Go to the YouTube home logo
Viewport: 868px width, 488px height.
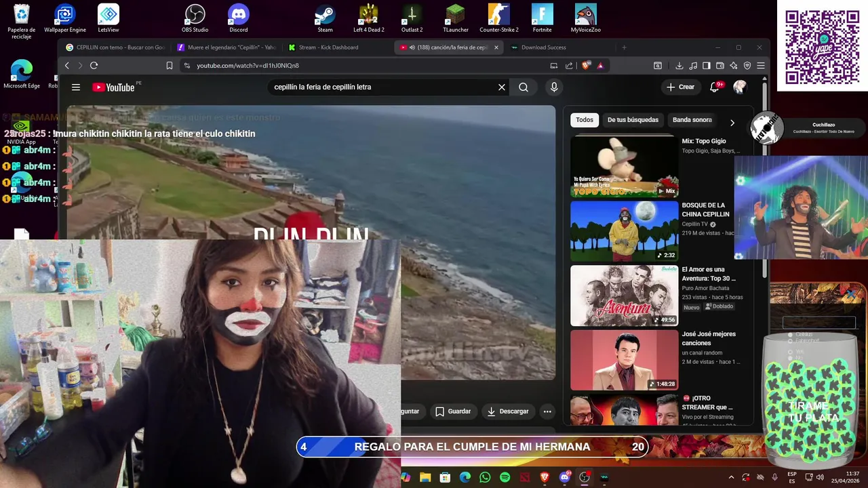(114, 87)
